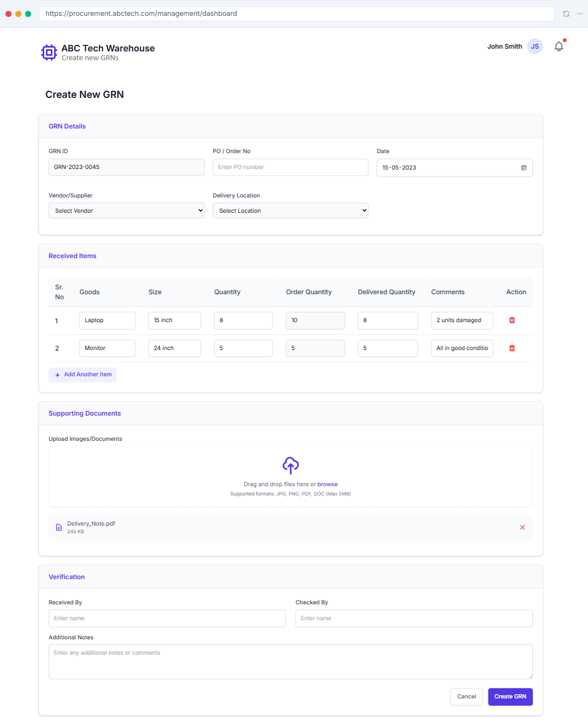Screen dimensions: 588x723
Task: Click the Comments column header
Action: [x=448, y=292]
